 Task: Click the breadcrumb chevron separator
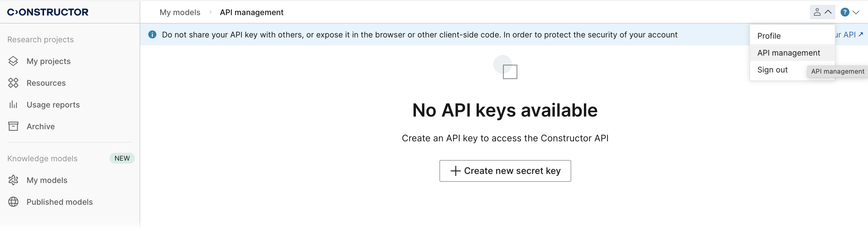pyautogui.click(x=210, y=12)
